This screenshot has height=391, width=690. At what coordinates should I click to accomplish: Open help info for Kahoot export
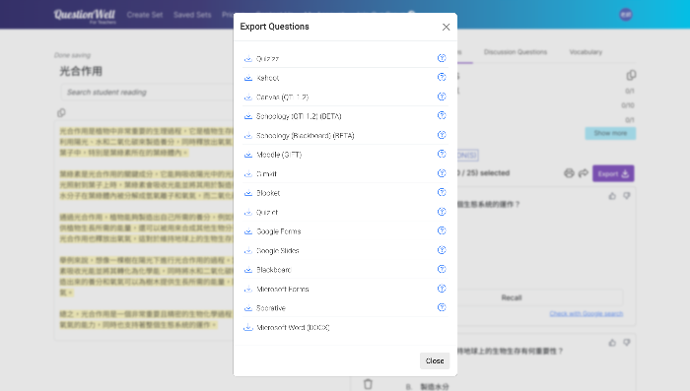click(441, 77)
